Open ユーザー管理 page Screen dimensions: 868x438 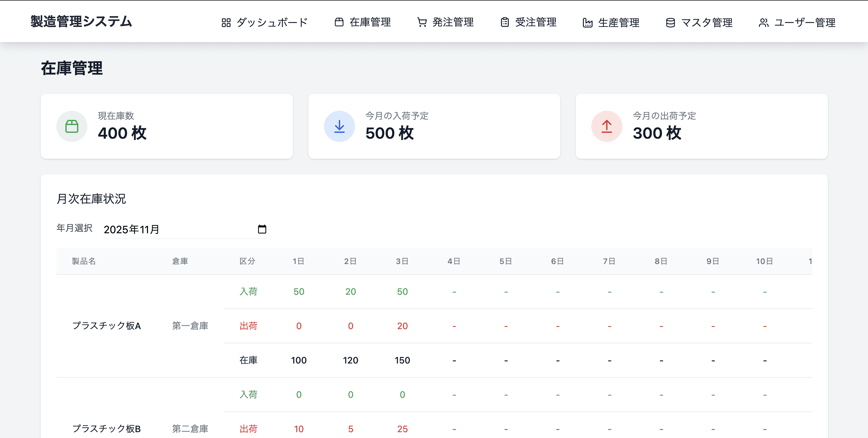tap(797, 23)
